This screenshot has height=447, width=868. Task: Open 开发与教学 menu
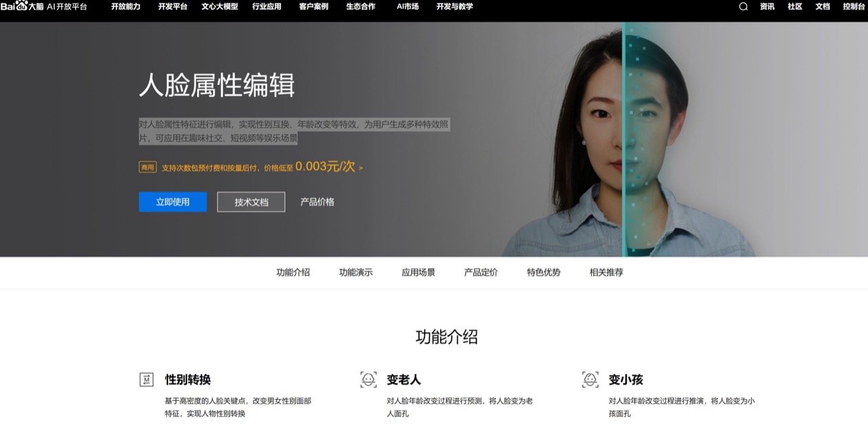point(454,6)
